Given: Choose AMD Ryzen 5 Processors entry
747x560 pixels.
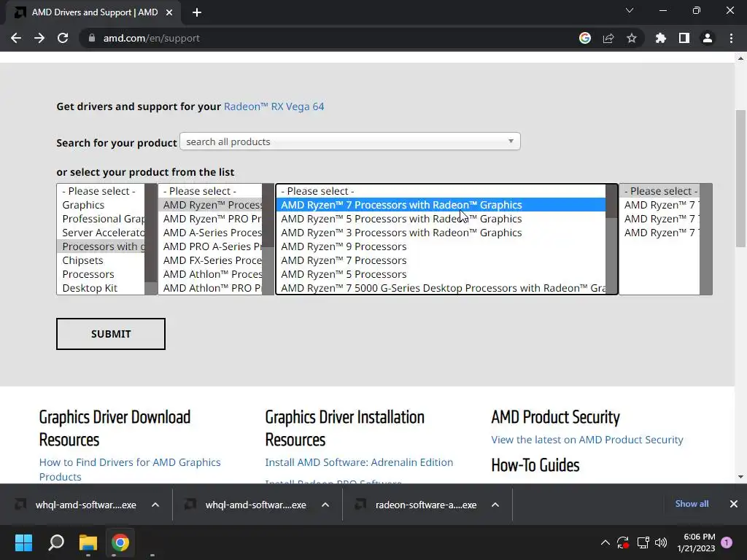Looking at the screenshot, I should (441, 274).
